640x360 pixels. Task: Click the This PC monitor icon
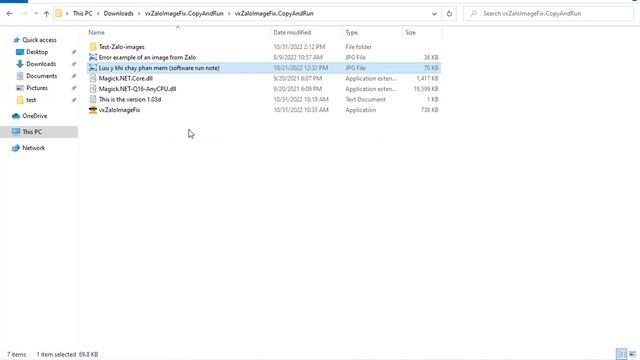16,132
